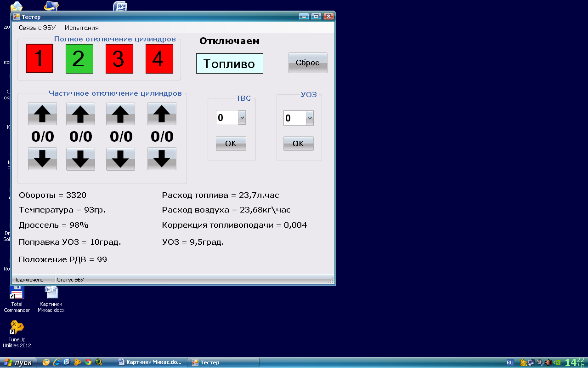Launch Internet Explorer from quick launch
This screenshot has width=588, height=368.
[57, 362]
